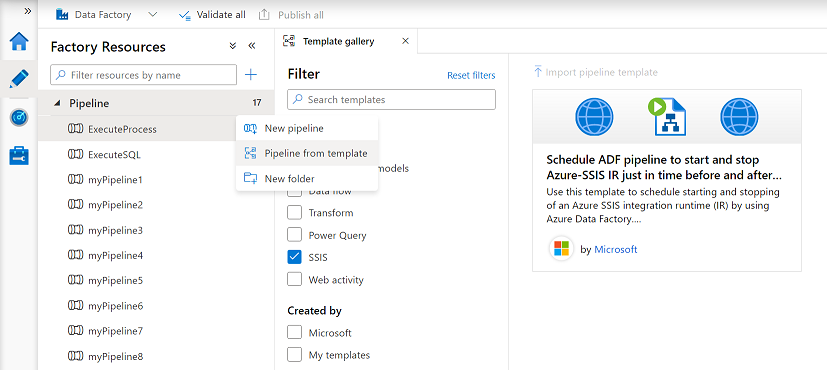Focus the Search templates box
The width and height of the screenshot is (827, 370).
coord(391,100)
